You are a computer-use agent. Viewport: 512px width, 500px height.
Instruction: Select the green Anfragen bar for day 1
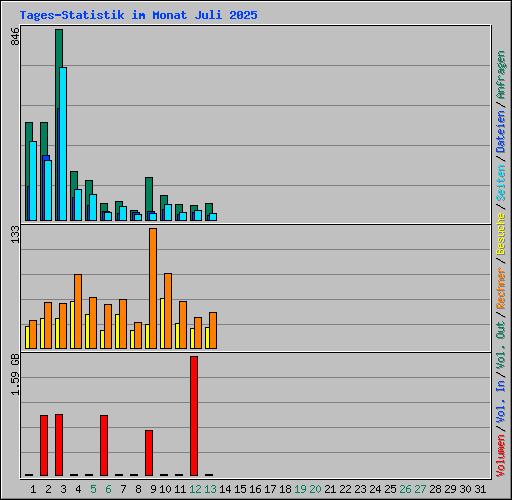28,171
